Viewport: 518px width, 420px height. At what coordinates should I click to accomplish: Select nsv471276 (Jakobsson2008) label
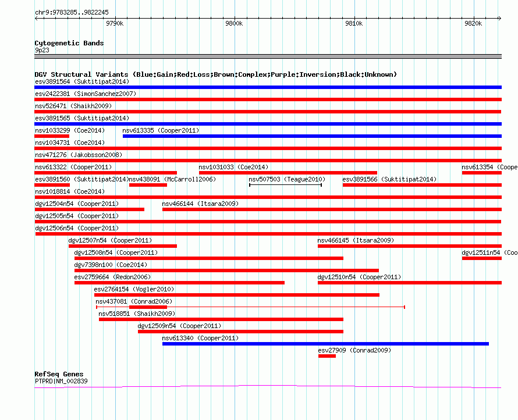point(79,155)
